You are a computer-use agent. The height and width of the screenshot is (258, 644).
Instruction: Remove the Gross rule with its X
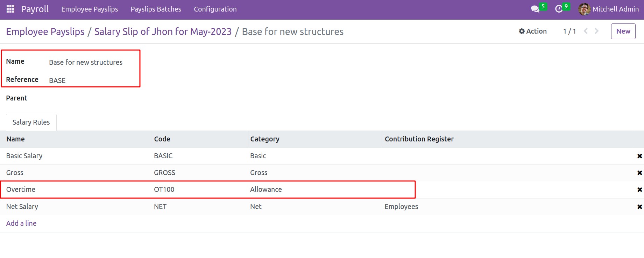(639, 173)
